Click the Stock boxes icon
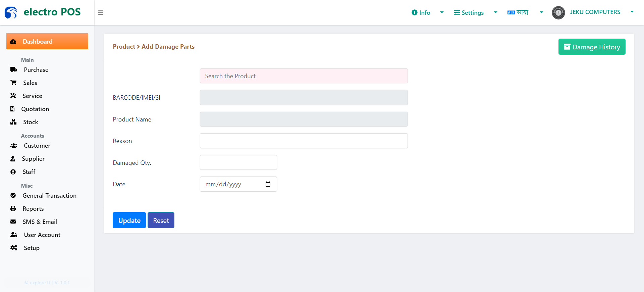 tap(13, 122)
